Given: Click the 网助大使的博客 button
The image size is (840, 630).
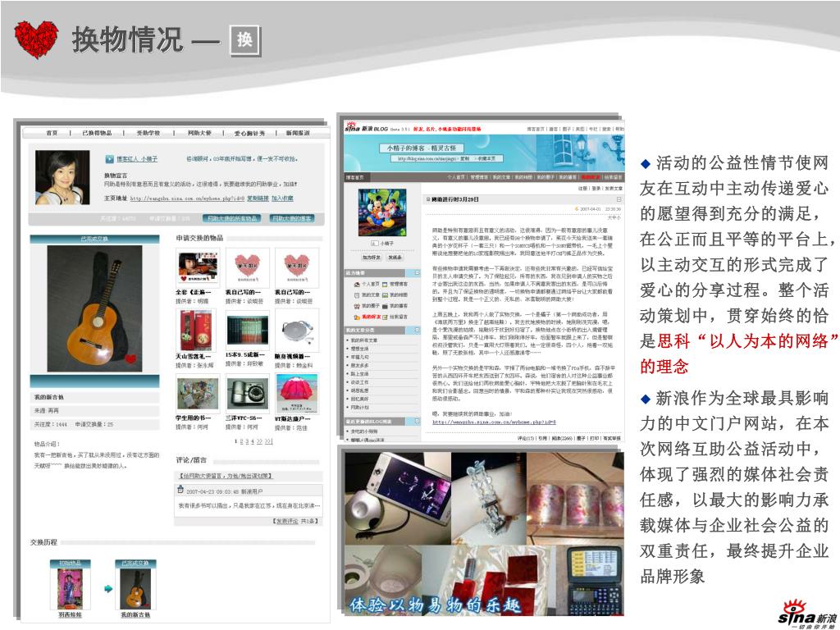Looking at the screenshot, I should click(292, 218).
